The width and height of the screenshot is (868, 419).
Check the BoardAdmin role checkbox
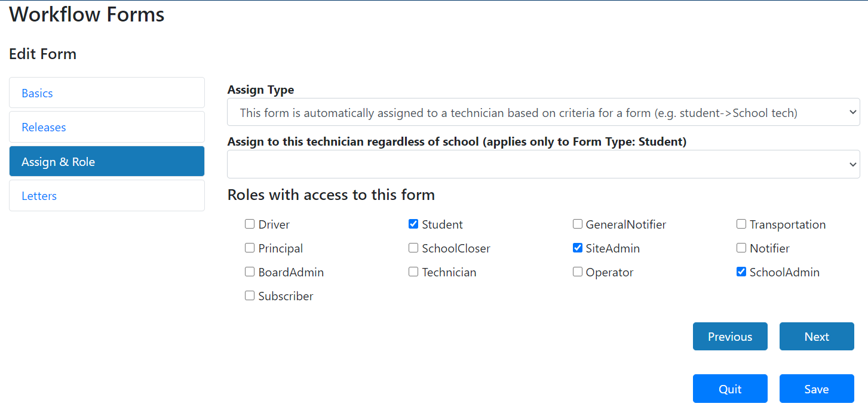pos(250,272)
